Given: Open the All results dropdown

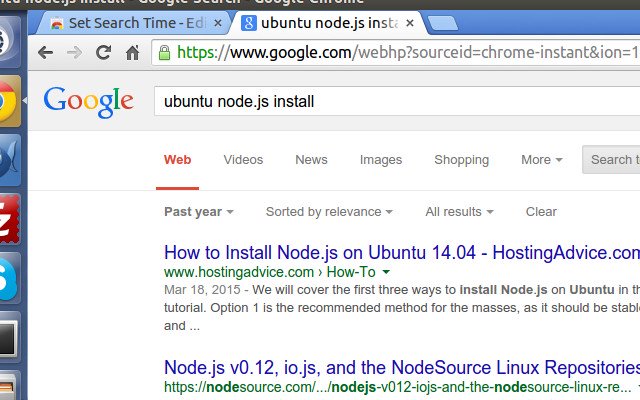Looking at the screenshot, I should pos(460,212).
